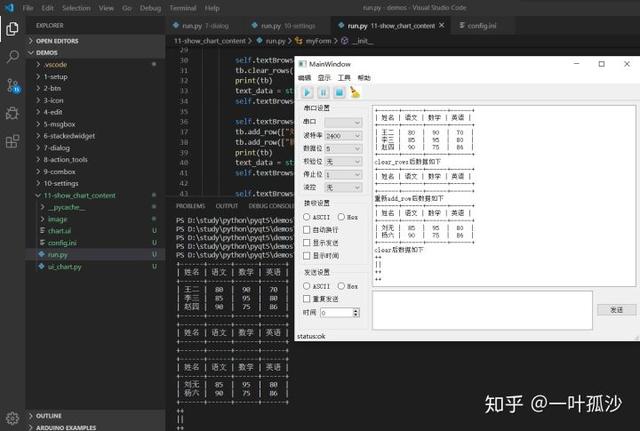Open the 停止位 dropdown showing 1
640x431 pixels.
tap(343, 175)
